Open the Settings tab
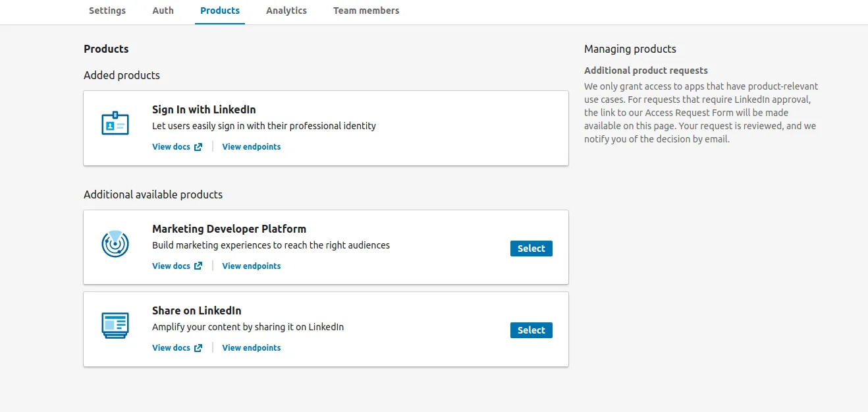The height and width of the screenshot is (412, 868). 107,11
